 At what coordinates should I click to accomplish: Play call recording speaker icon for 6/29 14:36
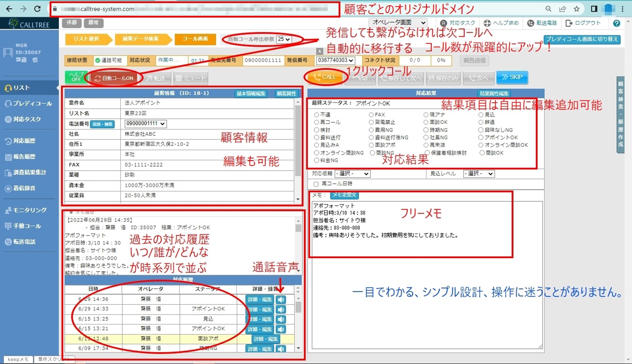click(x=281, y=299)
